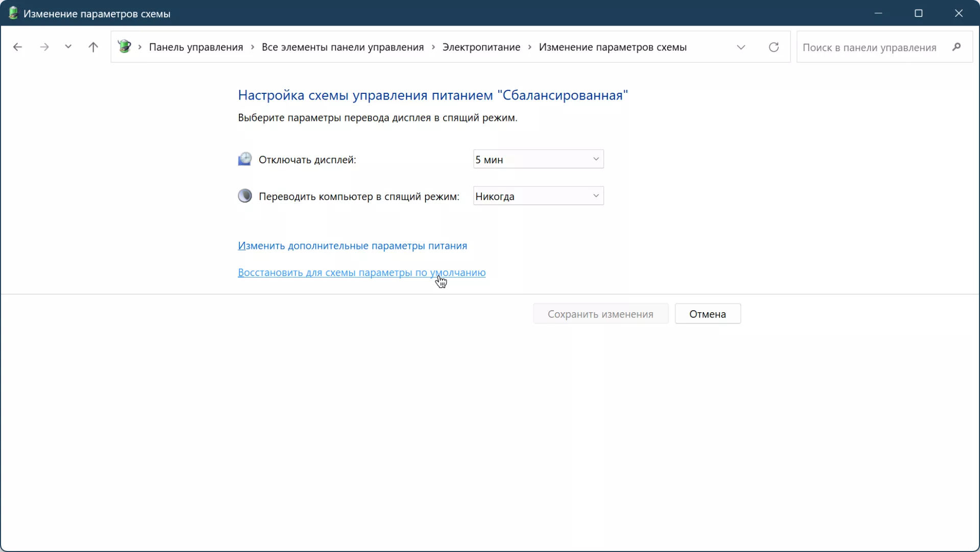Click text 'Выберите параметры перевода дисплея в спящий режим.'
This screenshot has width=980, height=552.
(378, 118)
